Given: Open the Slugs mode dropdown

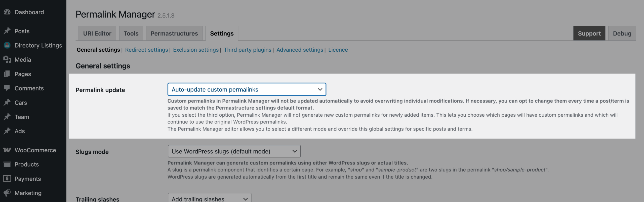Looking at the screenshot, I should click(234, 151).
